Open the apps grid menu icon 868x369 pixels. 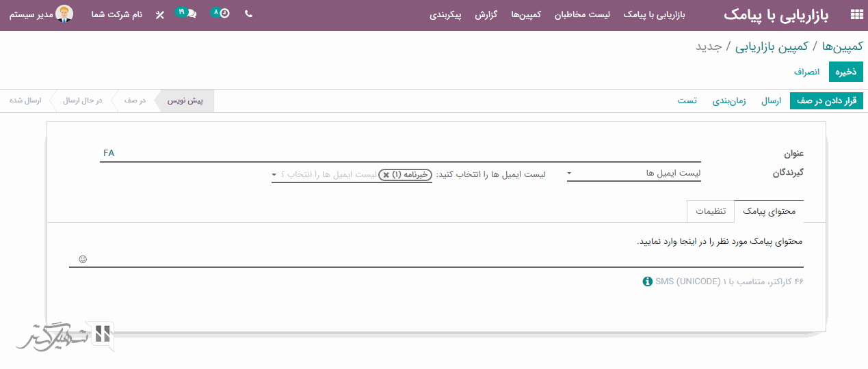click(856, 14)
